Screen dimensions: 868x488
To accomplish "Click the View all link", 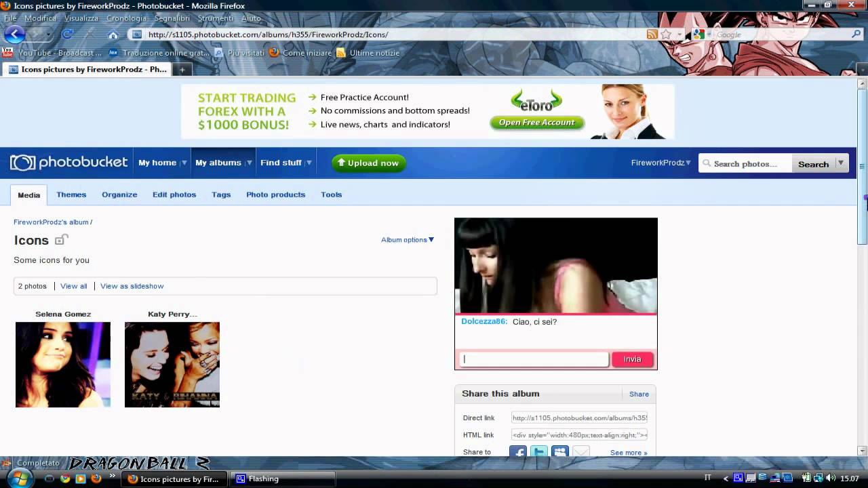I will 74,286.
